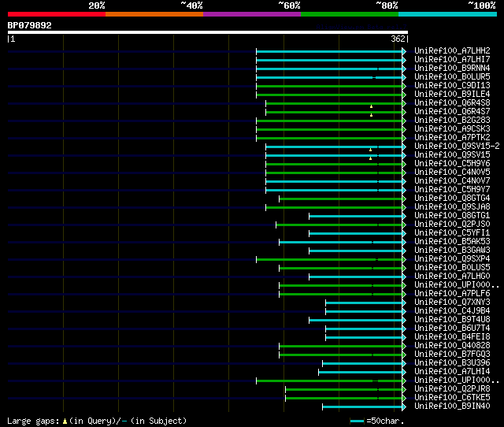Image resolution: width=504 pixels, height=427 pixels.
Task: Pick the UniRef100_B9IN40 hit label
Action: [452, 407]
